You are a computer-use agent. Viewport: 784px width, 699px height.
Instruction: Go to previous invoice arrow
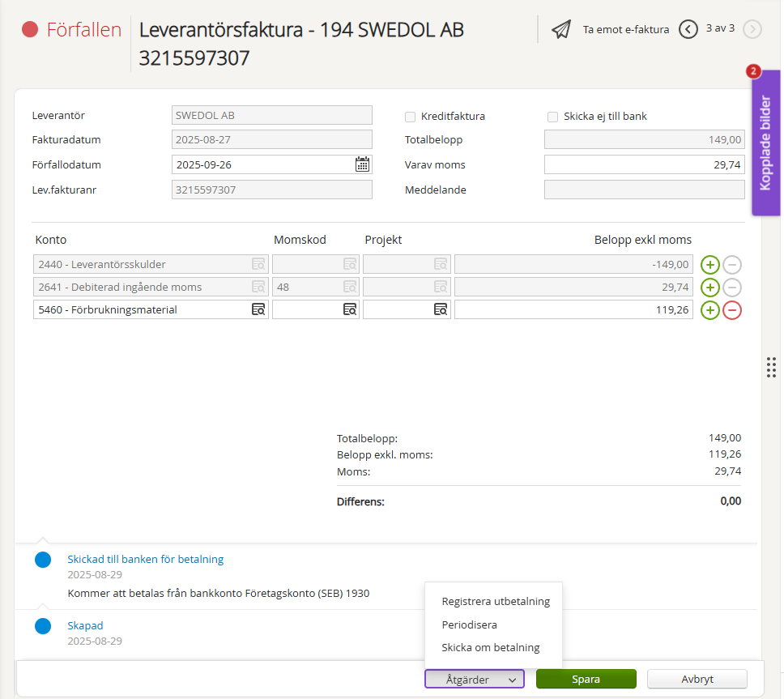[x=688, y=30]
